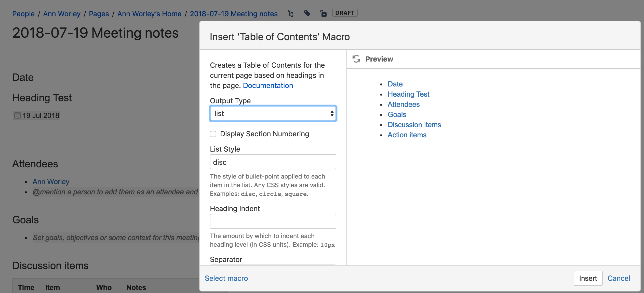Open the Documentation link
The width and height of the screenshot is (644, 293).
(267, 85)
